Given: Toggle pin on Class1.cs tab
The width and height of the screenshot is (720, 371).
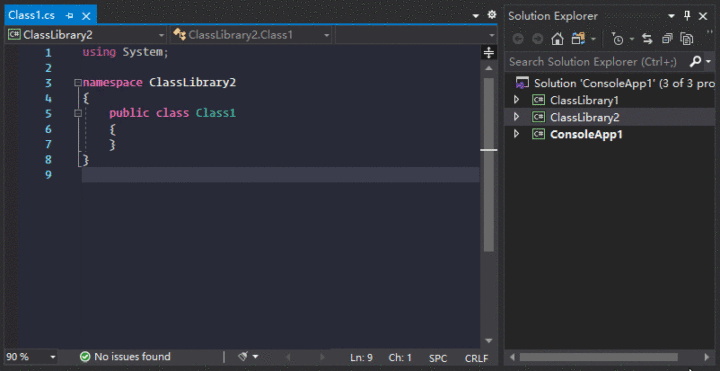Looking at the screenshot, I should (70, 16).
